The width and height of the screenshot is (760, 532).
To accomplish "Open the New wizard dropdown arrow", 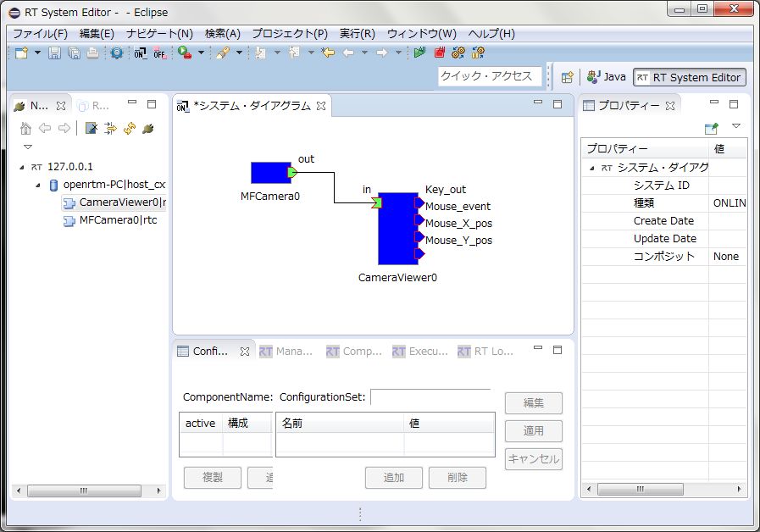I will coord(37,53).
